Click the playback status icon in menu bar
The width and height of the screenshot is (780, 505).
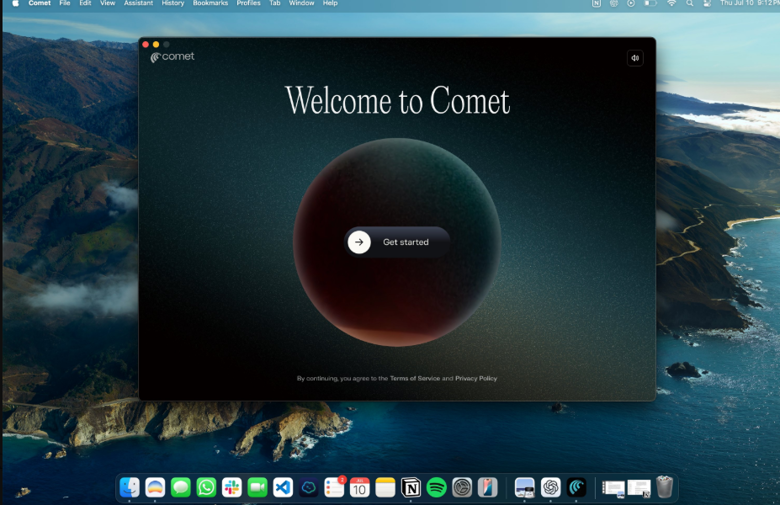pyautogui.click(x=631, y=3)
